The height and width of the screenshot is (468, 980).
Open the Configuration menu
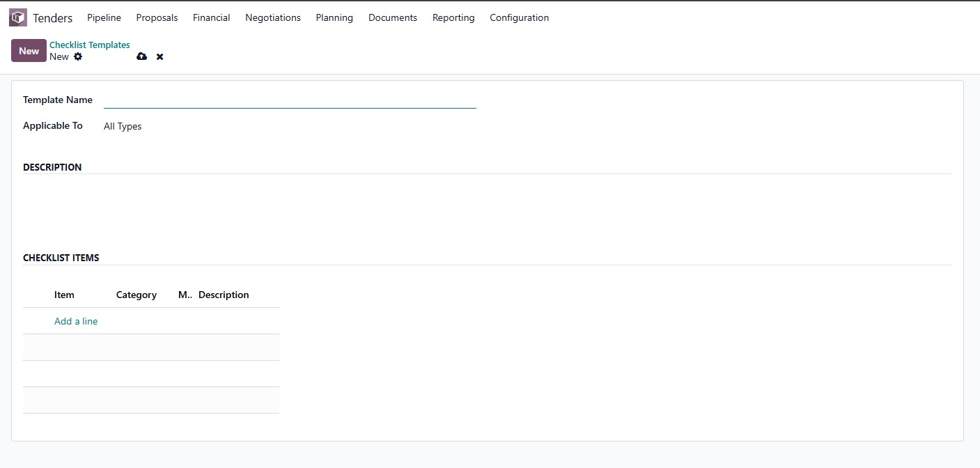(519, 17)
